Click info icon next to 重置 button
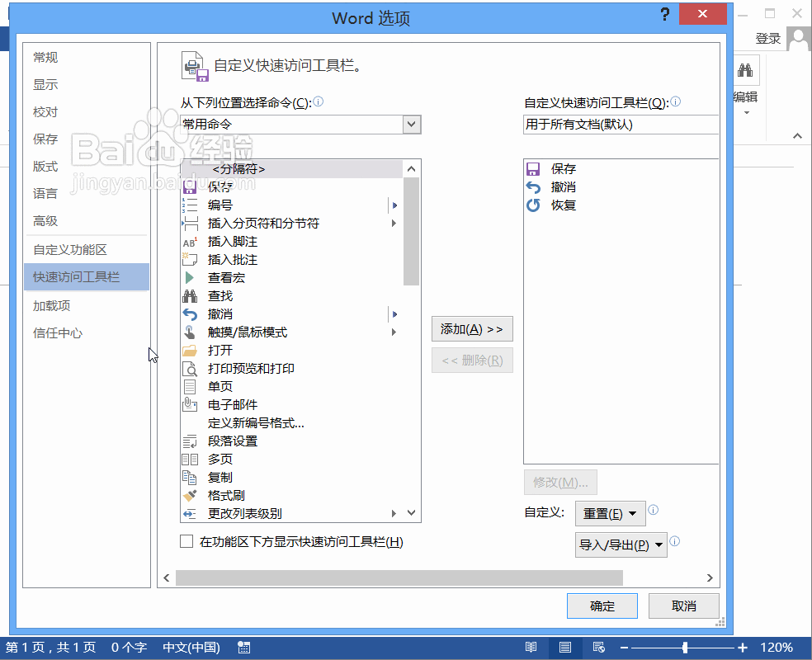 pyautogui.click(x=654, y=510)
